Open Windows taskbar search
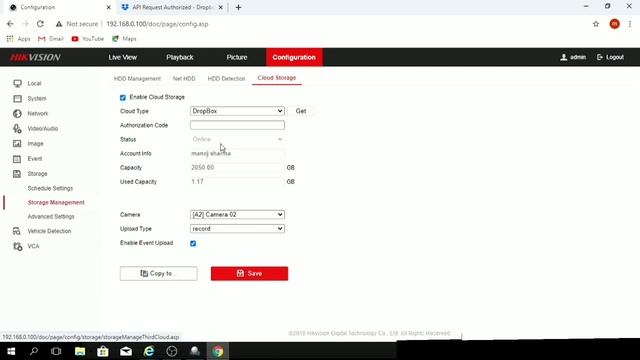Screen dimensions: 640x360 [34, 351]
